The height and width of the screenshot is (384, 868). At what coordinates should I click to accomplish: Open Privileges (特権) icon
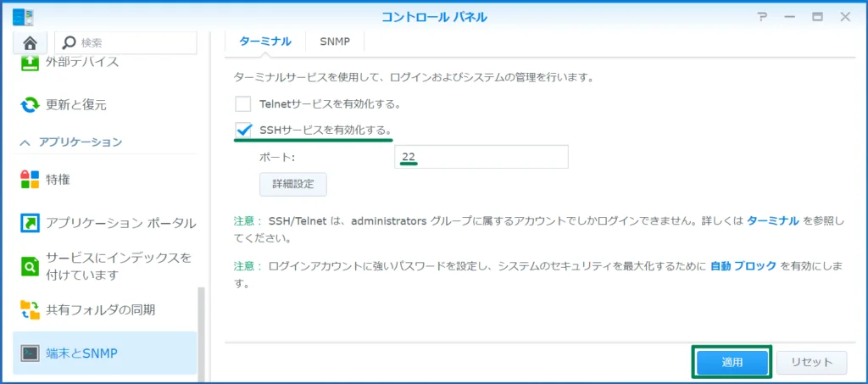(30, 180)
